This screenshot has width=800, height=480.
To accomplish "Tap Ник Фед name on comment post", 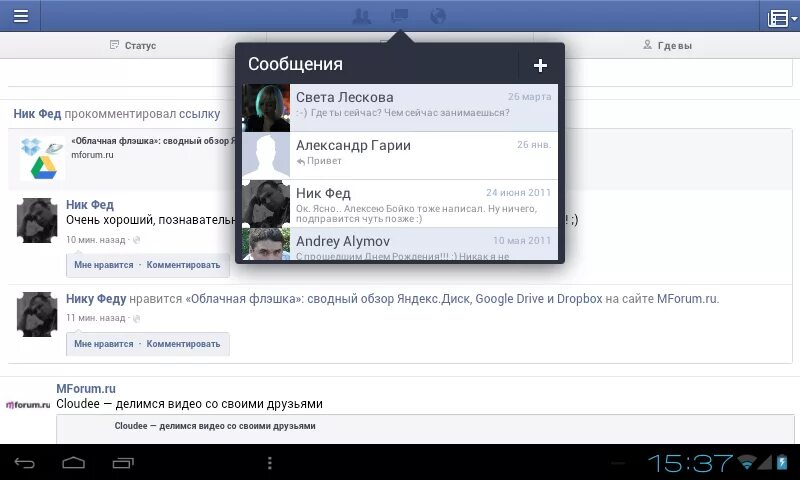I will coord(90,205).
